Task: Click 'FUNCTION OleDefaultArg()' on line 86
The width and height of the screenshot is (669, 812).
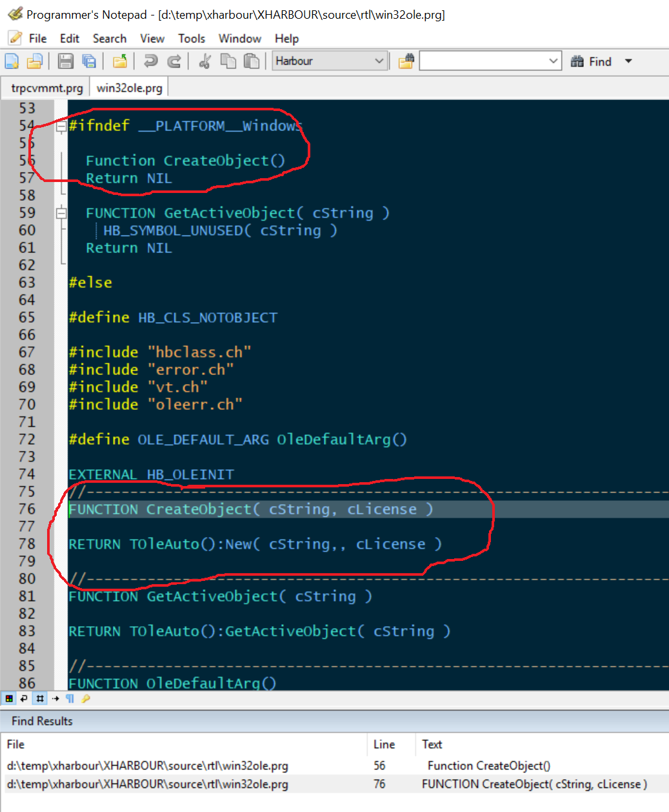Action: click(172, 683)
